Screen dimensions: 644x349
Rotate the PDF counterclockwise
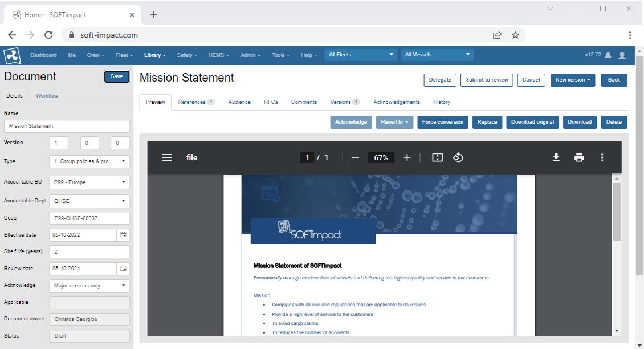click(458, 157)
